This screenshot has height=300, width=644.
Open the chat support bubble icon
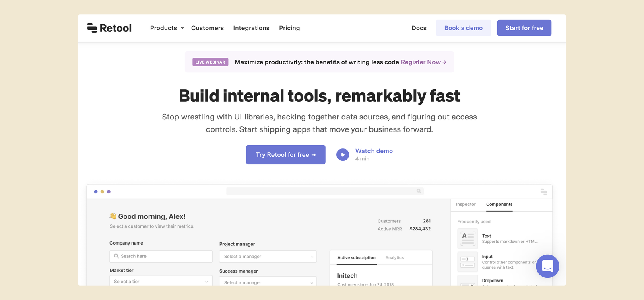point(547,266)
